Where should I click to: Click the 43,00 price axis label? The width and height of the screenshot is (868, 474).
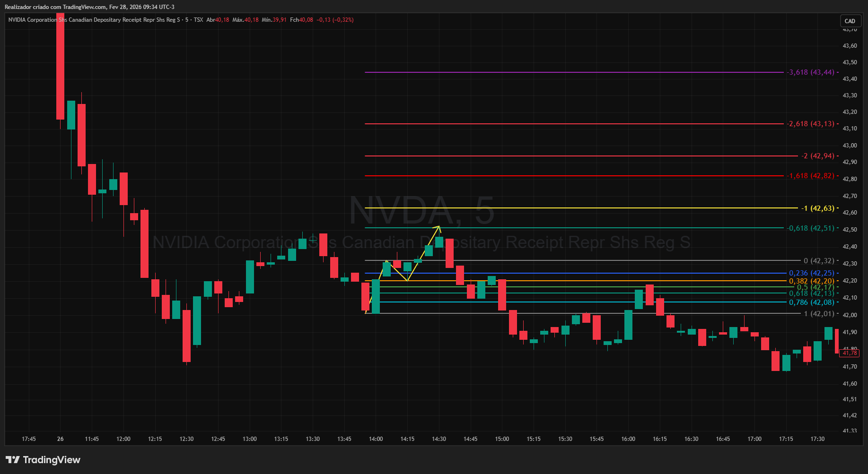pos(850,146)
